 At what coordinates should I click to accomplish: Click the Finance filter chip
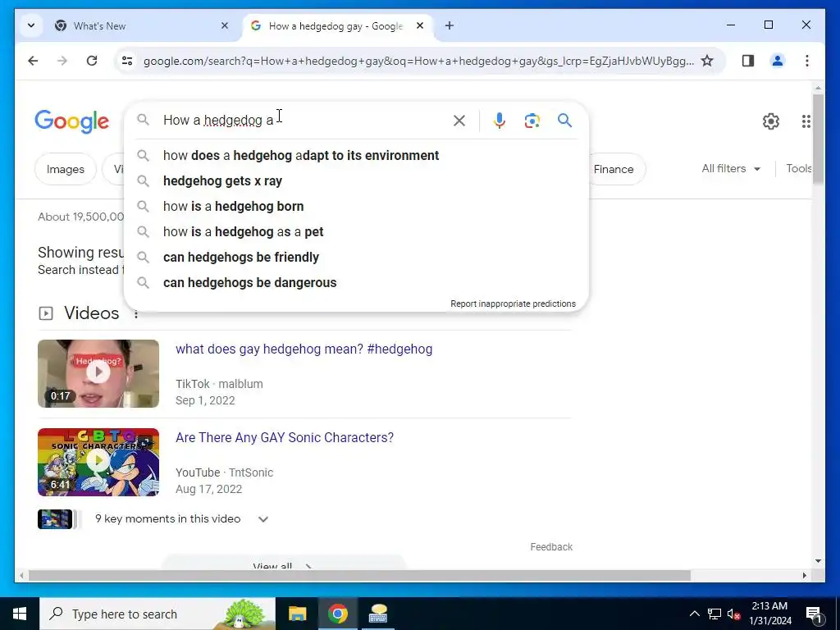click(x=614, y=169)
